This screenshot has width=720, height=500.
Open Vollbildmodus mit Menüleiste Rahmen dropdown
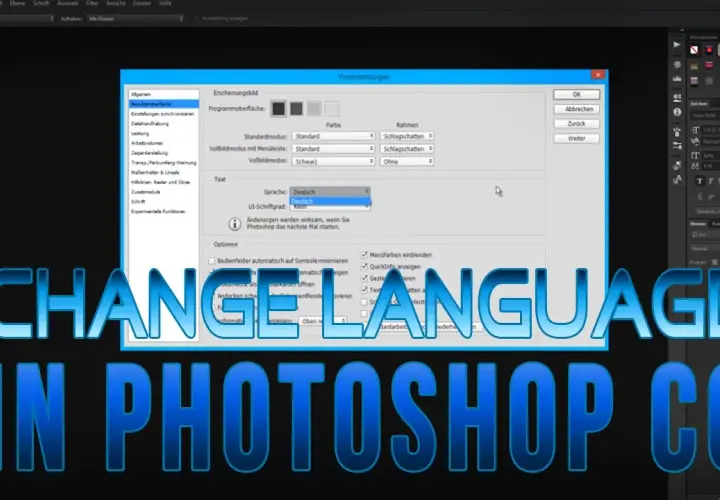coord(407,149)
